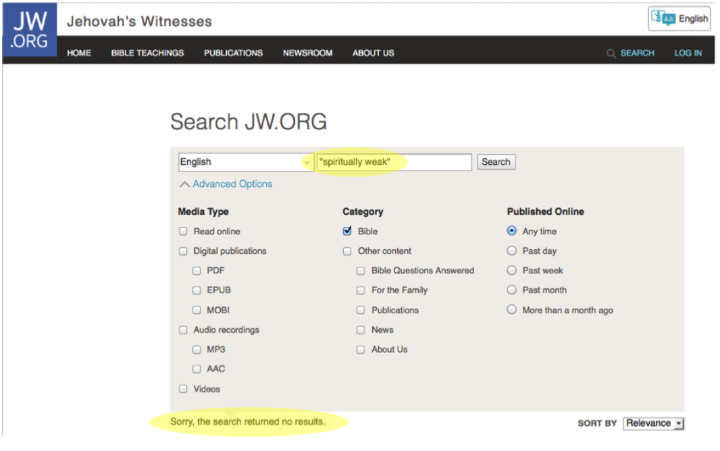The height and width of the screenshot is (451, 720).
Task: Open the English search language dropdown
Action: (x=246, y=162)
